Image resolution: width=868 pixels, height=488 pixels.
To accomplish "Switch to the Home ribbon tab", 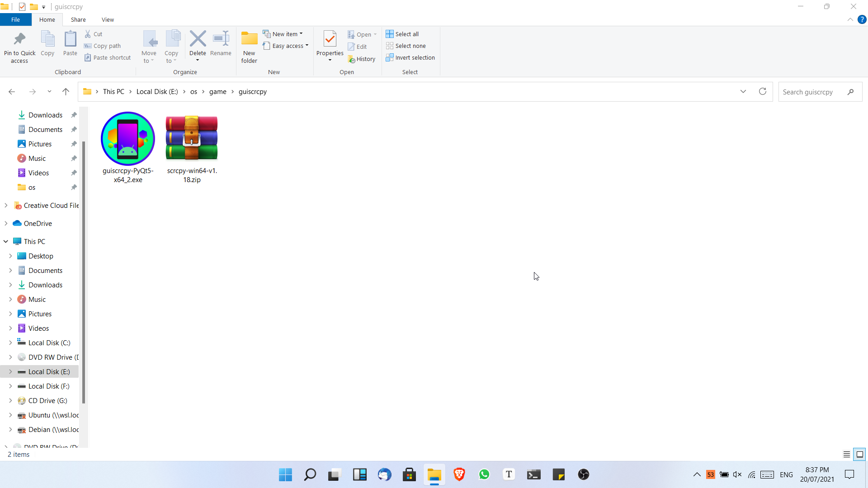I will [x=47, y=19].
